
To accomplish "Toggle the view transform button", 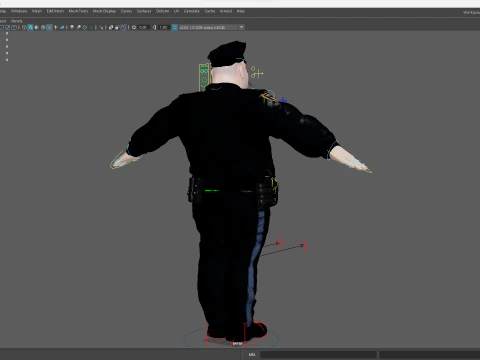I will pos(174,27).
